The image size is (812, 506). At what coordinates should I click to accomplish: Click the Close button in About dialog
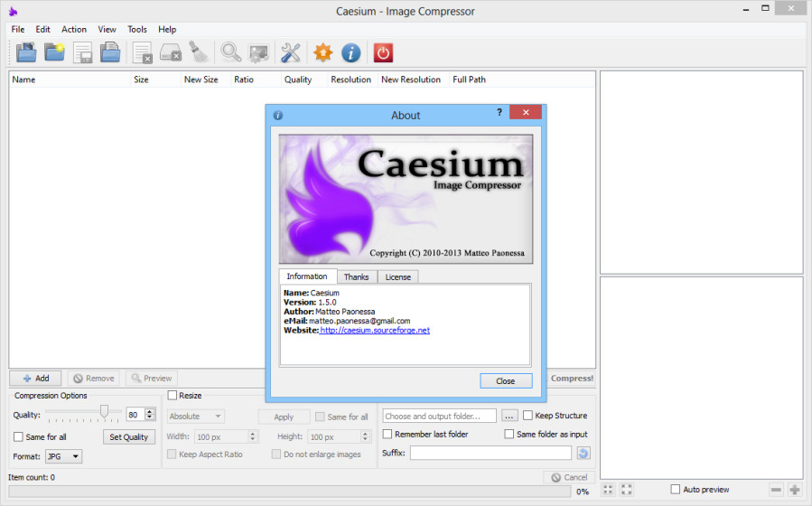506,380
